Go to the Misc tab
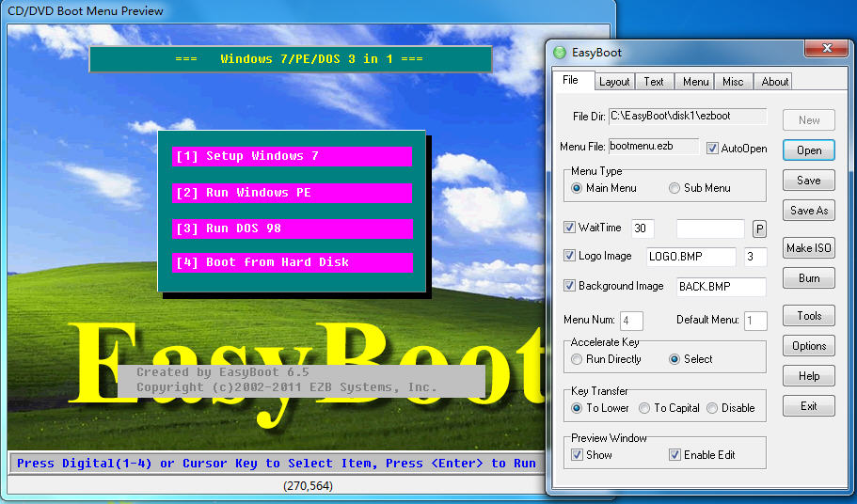 [x=733, y=82]
